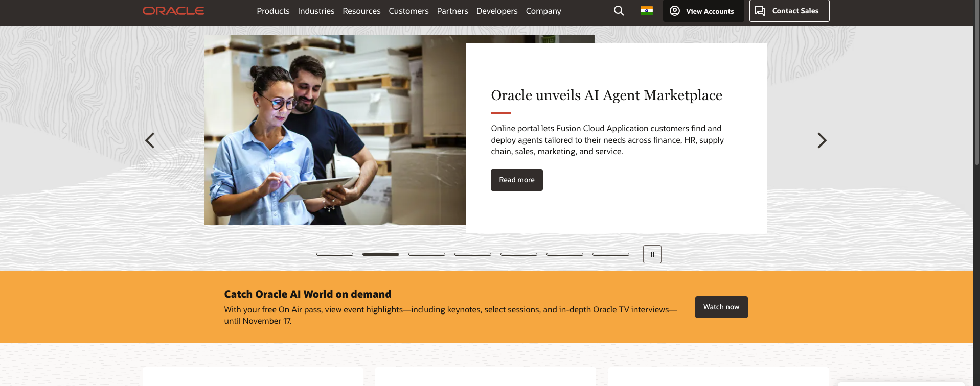Select the India flag country selector

[x=647, y=11]
